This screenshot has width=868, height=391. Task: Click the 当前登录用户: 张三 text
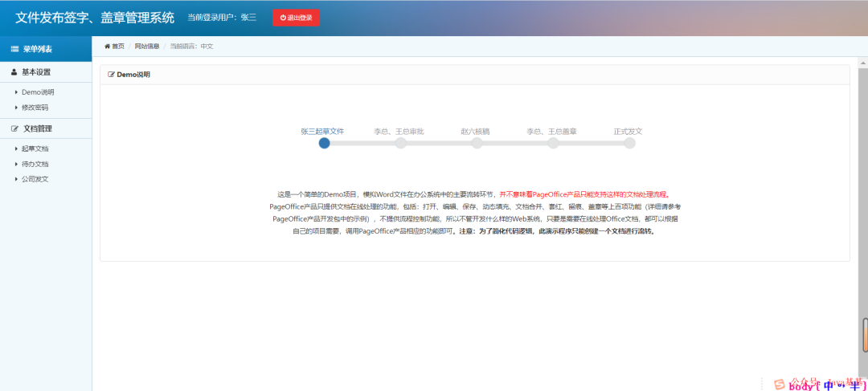tap(222, 18)
